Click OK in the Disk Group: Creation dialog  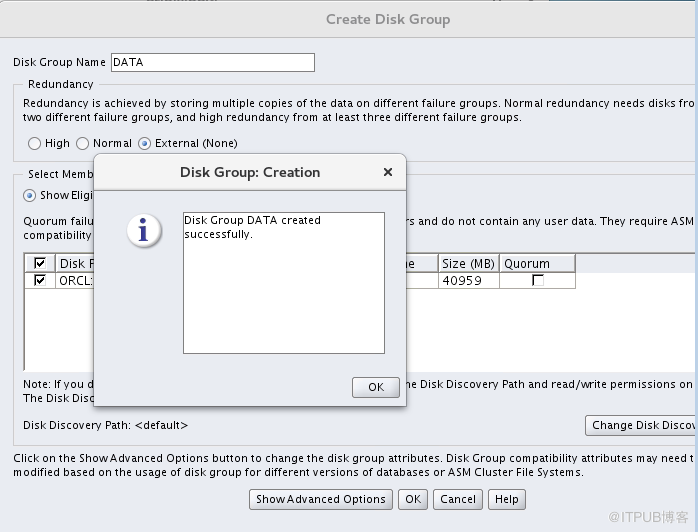coord(375,387)
